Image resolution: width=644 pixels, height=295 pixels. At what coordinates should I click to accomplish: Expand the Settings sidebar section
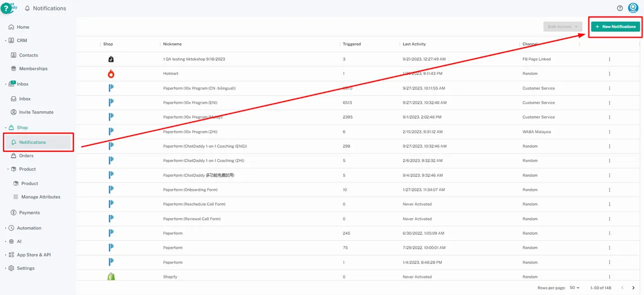pos(25,268)
